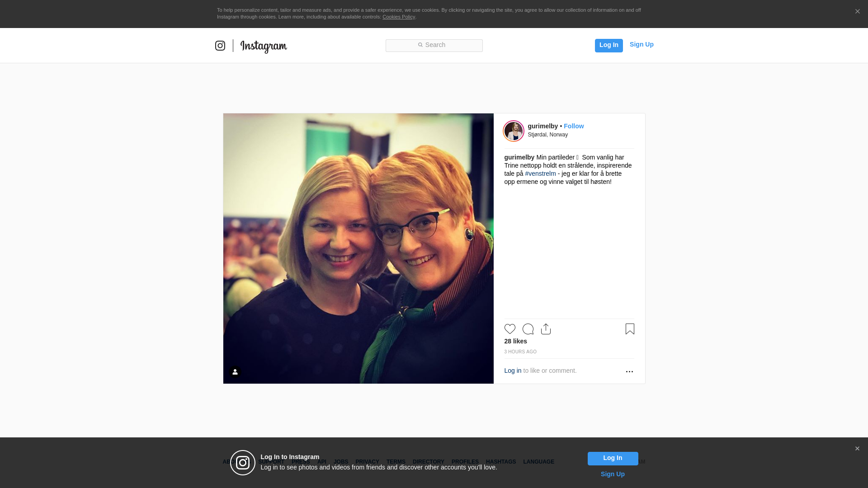This screenshot has width=868, height=488.
Task: Click the Log In button in header
Action: 609,46
